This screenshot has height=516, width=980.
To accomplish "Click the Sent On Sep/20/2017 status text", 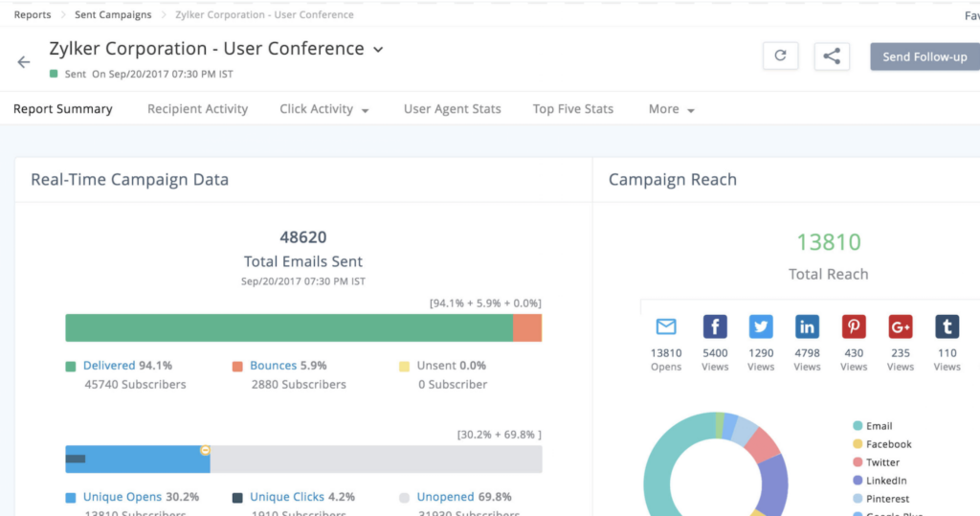I will click(148, 74).
